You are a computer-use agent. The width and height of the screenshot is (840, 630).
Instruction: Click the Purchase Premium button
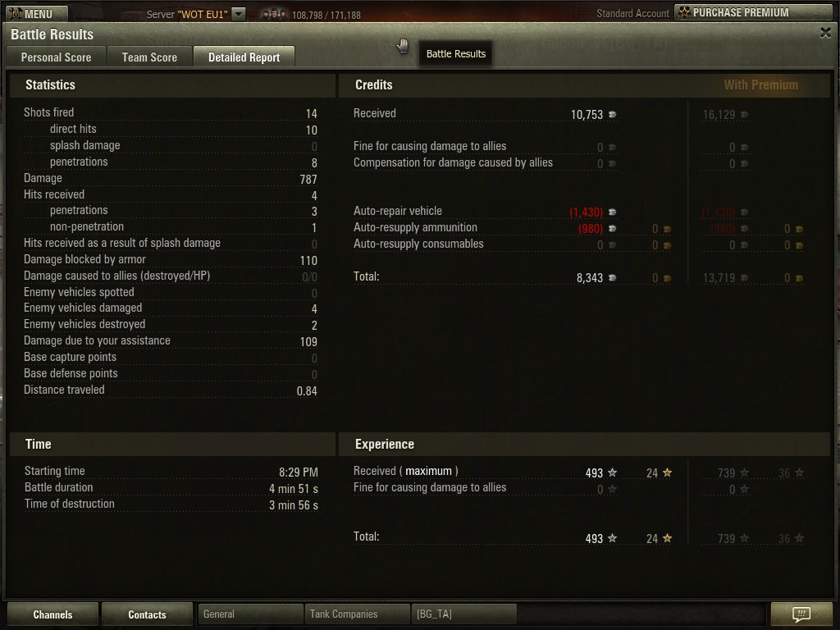point(753,12)
